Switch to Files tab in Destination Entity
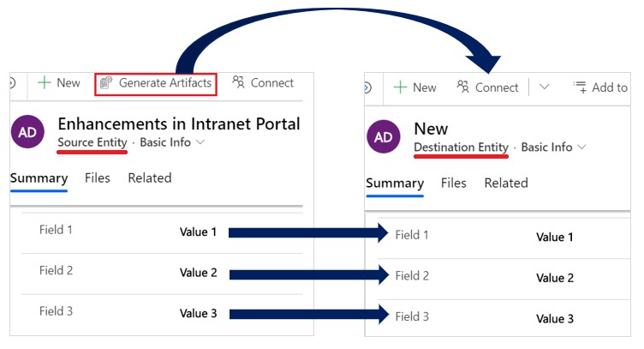The width and height of the screenshot is (644, 349). point(453,183)
